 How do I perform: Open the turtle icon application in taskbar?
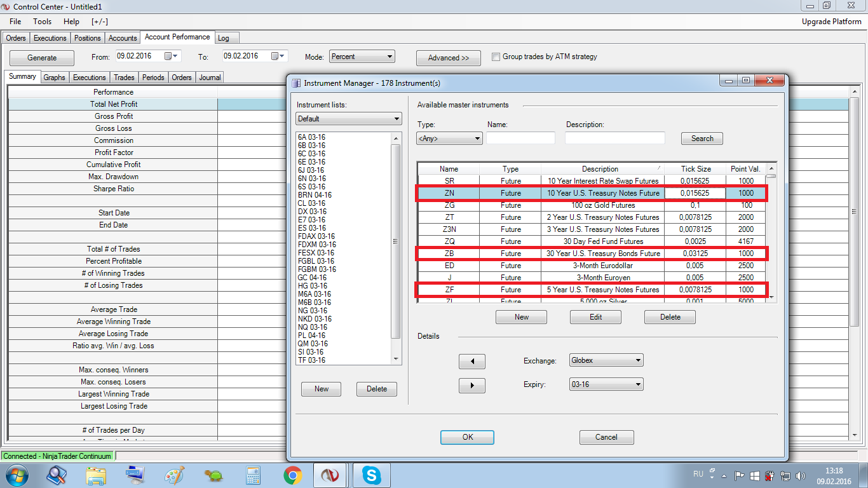[x=214, y=475]
